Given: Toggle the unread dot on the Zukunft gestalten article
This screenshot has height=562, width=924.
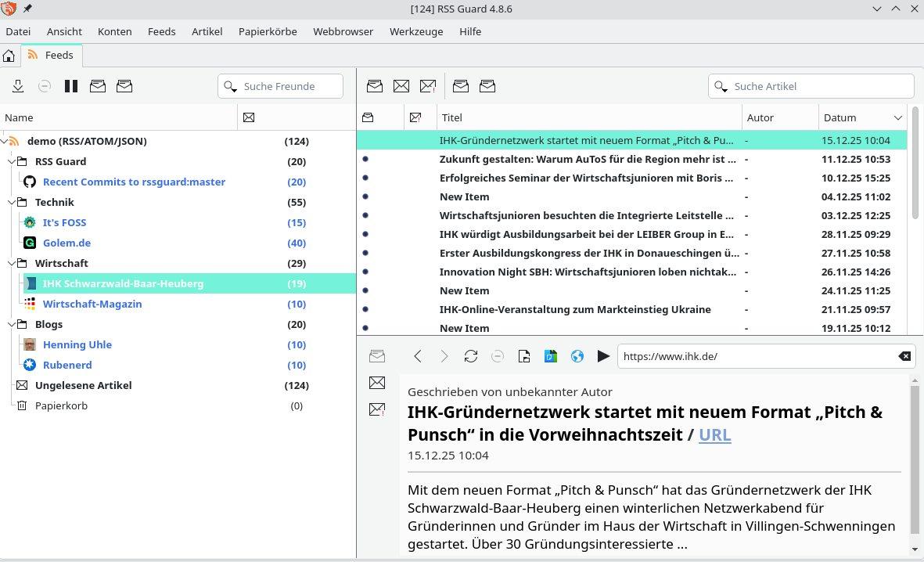Looking at the screenshot, I should [366, 159].
